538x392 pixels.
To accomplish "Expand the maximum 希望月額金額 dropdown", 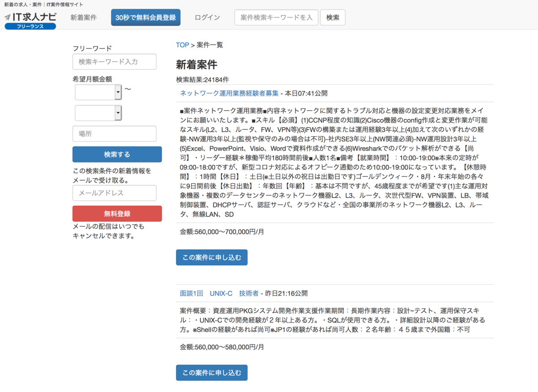I will tap(98, 113).
